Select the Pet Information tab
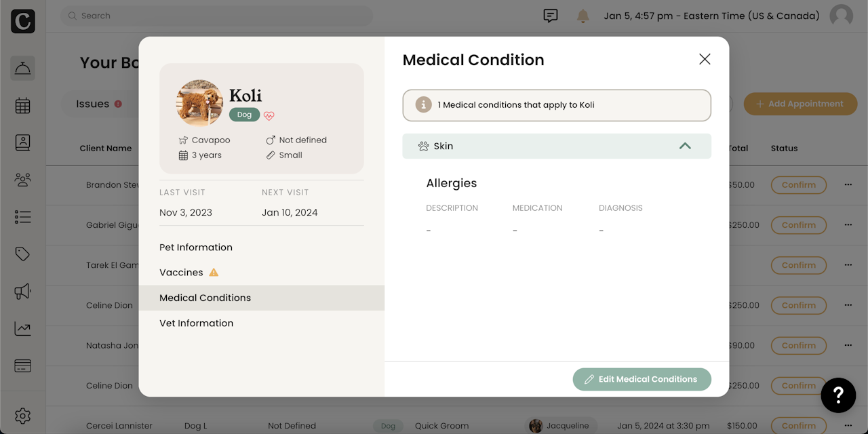The height and width of the screenshot is (434, 868). (x=196, y=248)
